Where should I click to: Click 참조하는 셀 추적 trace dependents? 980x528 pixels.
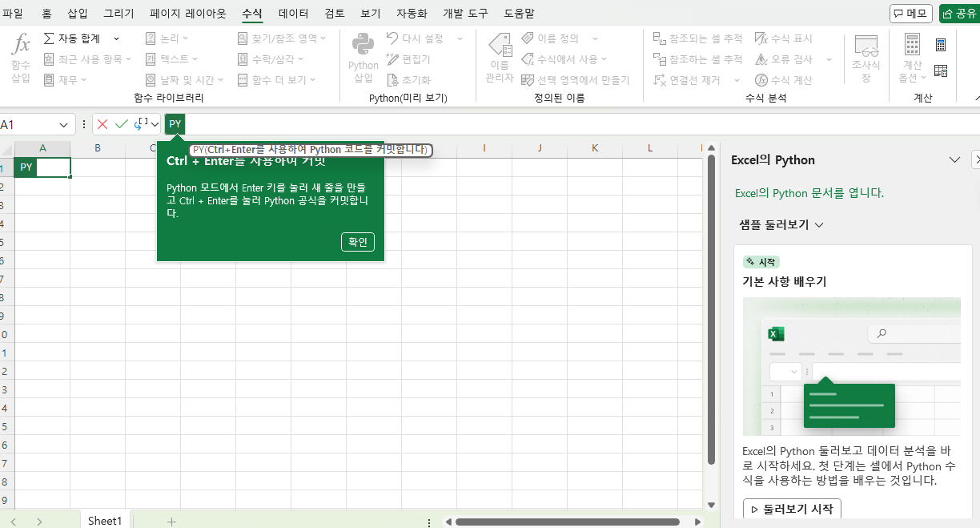pos(698,59)
